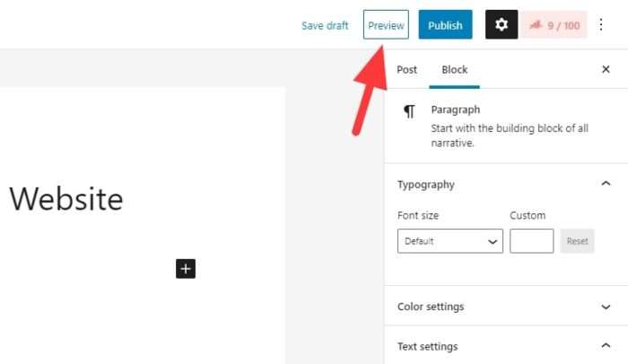Focus the Custom font size field
628x364 pixels.
[531, 241]
